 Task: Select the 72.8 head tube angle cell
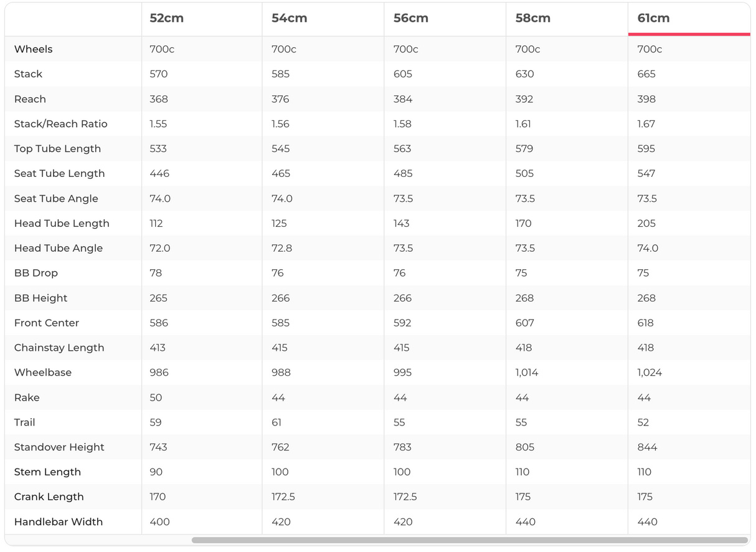(x=281, y=248)
